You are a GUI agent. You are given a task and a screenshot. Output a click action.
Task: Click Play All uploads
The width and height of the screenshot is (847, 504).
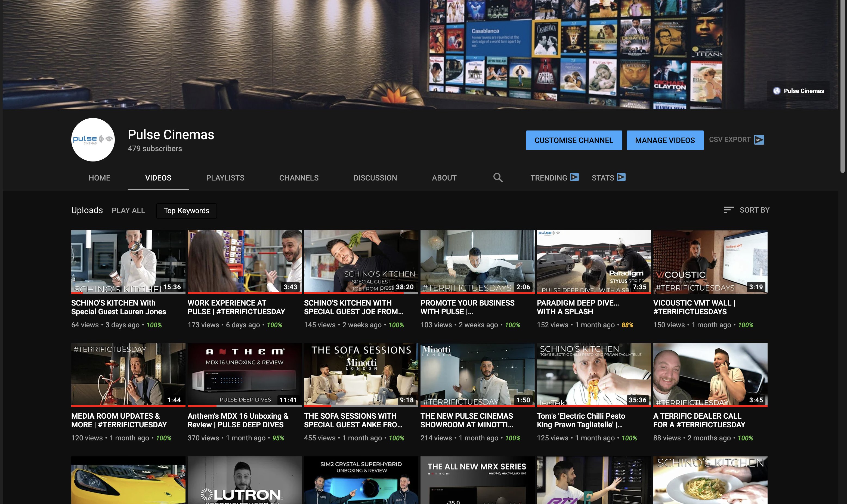128,211
